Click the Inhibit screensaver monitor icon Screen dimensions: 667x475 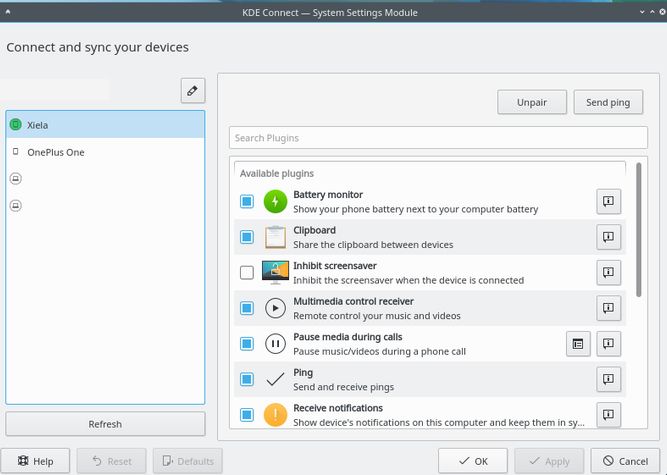coord(275,272)
